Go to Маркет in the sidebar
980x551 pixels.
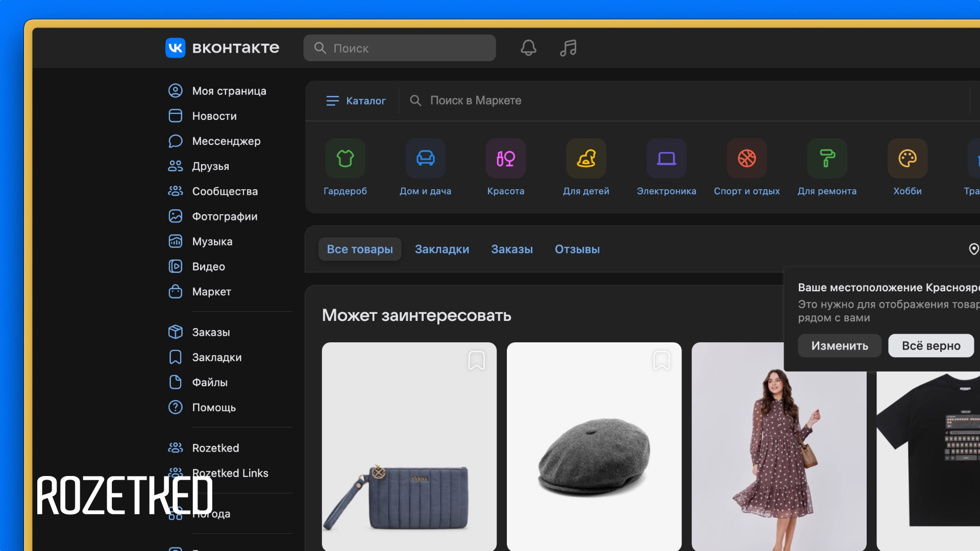[211, 291]
